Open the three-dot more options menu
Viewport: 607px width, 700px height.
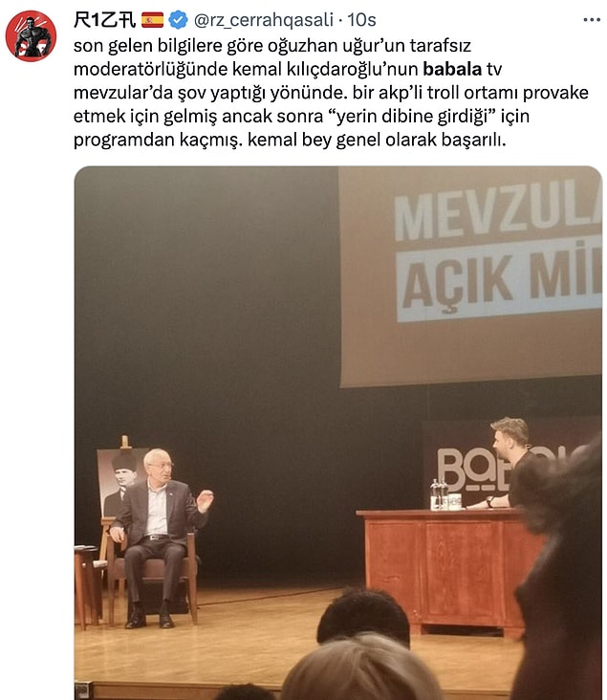592,20
